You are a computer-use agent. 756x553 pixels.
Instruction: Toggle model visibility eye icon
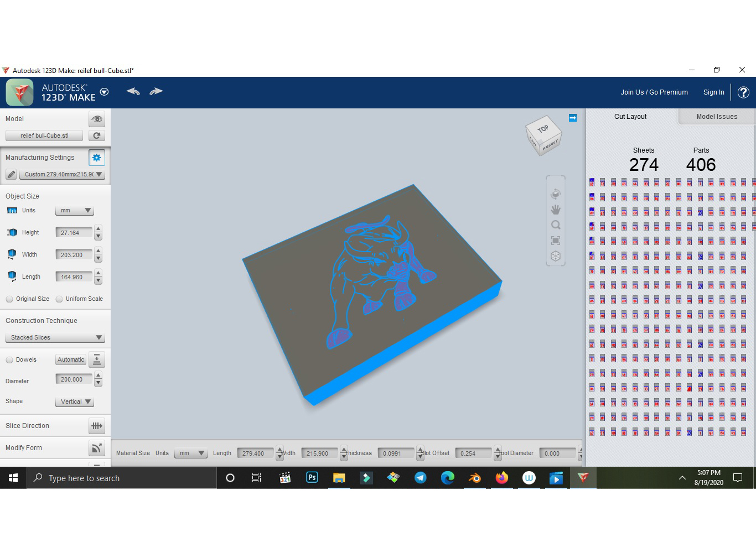[97, 119]
